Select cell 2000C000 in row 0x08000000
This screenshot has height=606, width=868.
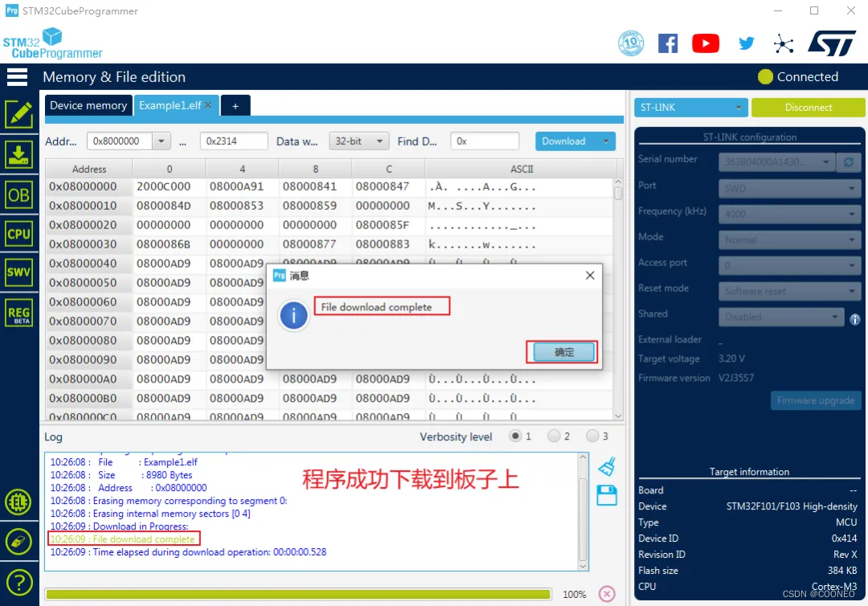[x=163, y=186]
